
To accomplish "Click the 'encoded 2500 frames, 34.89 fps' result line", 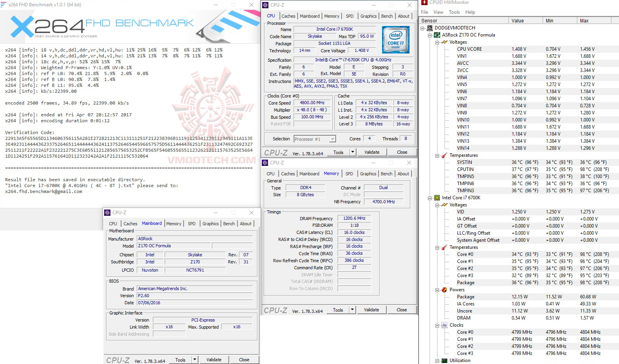I will tap(67, 103).
